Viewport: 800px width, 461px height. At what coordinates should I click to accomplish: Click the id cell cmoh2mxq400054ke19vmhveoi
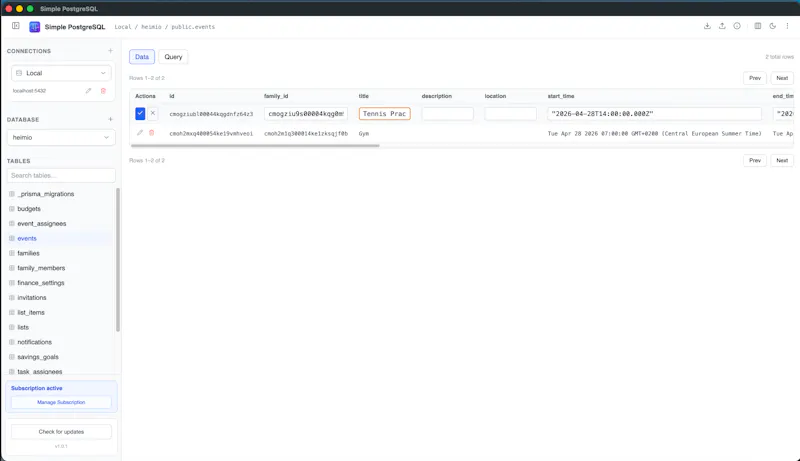tap(211, 134)
